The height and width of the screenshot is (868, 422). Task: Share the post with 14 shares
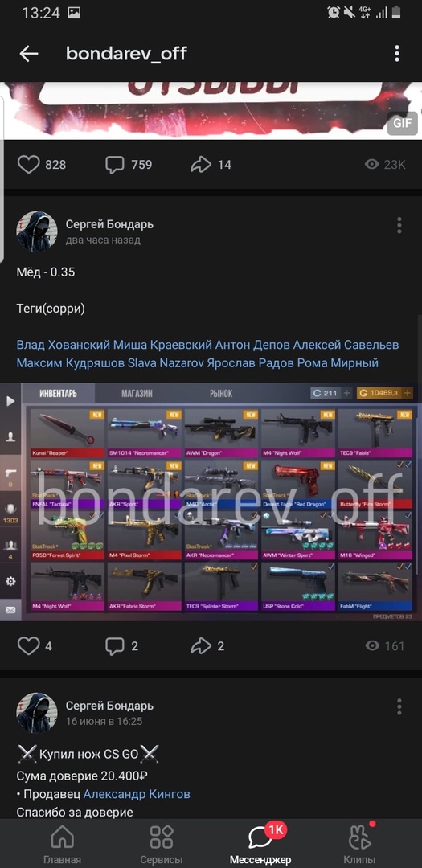201,165
